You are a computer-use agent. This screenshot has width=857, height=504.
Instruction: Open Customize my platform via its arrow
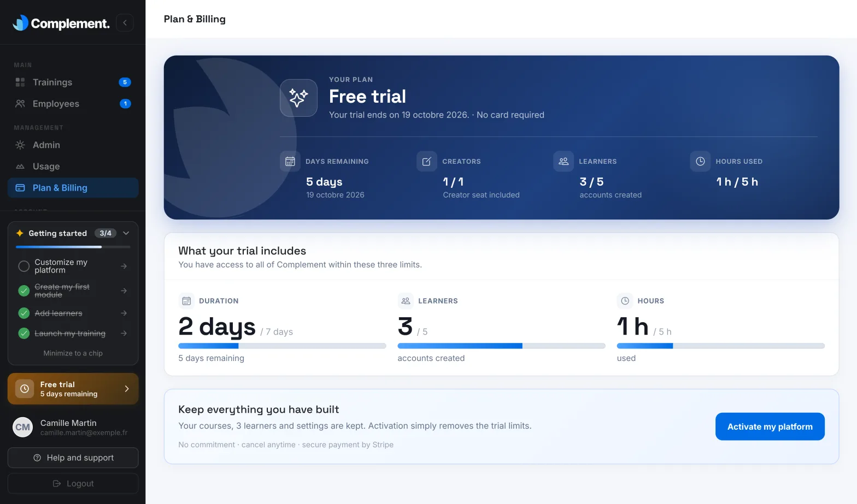(x=124, y=266)
